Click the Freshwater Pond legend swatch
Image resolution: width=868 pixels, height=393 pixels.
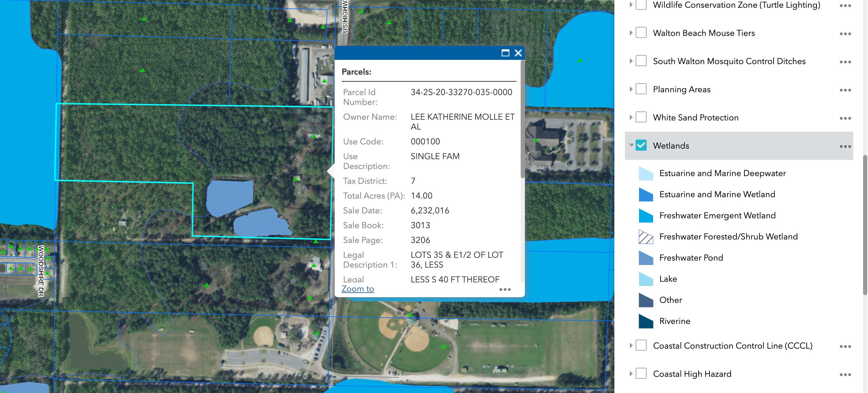coord(646,258)
